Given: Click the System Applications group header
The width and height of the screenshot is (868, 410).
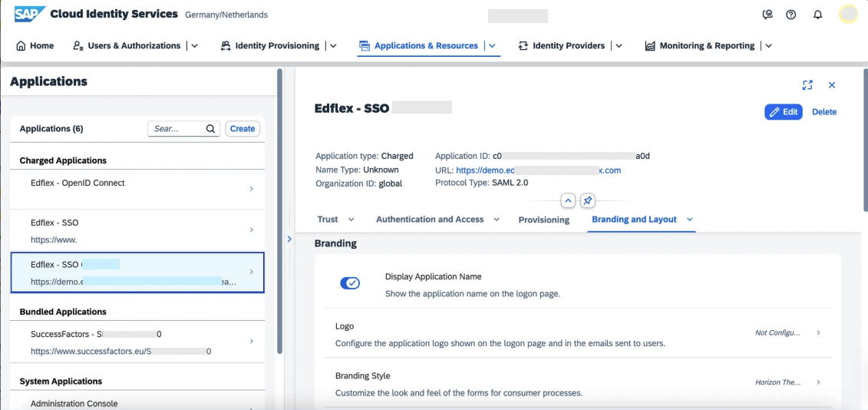Looking at the screenshot, I should coord(61,381).
